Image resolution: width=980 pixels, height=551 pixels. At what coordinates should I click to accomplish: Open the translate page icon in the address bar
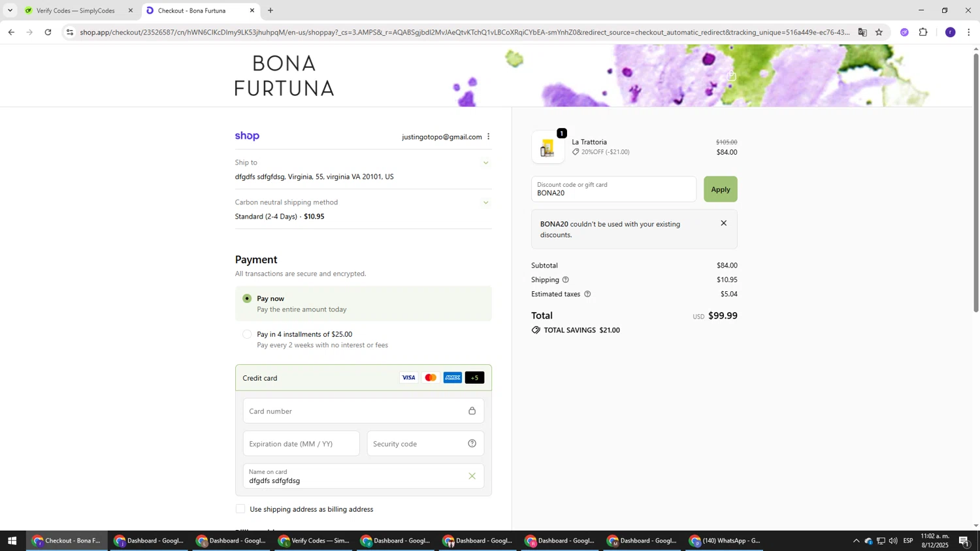click(x=862, y=32)
